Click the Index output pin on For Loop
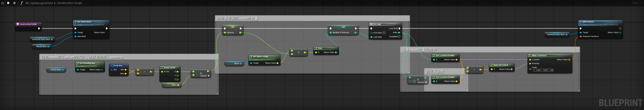The height and width of the screenshot is (110, 644). [399, 33]
